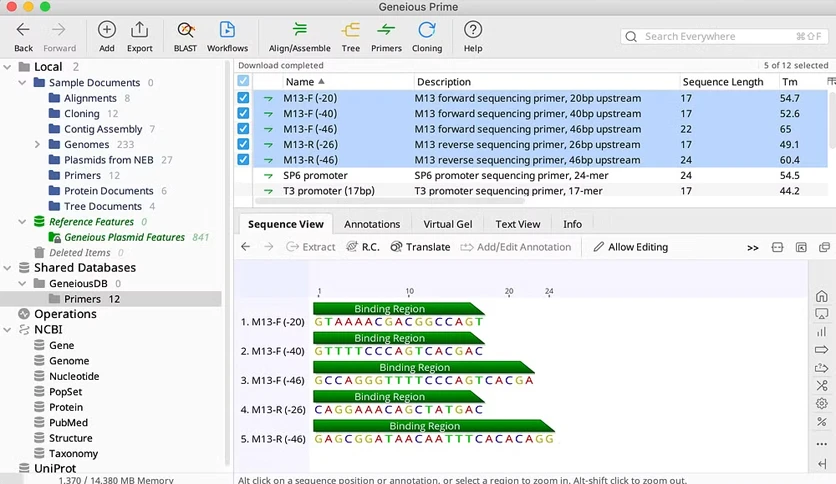
Task: Click the Add plus icon
Action: pos(107,30)
